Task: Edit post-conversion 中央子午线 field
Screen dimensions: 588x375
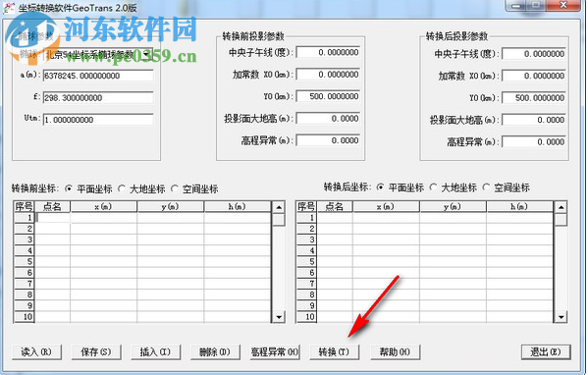Action: point(534,54)
